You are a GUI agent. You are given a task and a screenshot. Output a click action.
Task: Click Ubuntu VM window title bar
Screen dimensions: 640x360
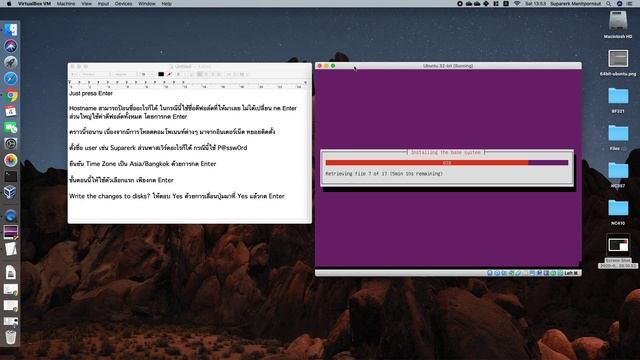tap(448, 66)
